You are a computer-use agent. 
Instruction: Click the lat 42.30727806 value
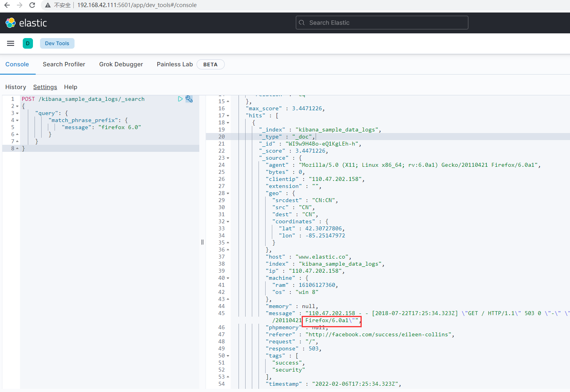click(x=324, y=229)
